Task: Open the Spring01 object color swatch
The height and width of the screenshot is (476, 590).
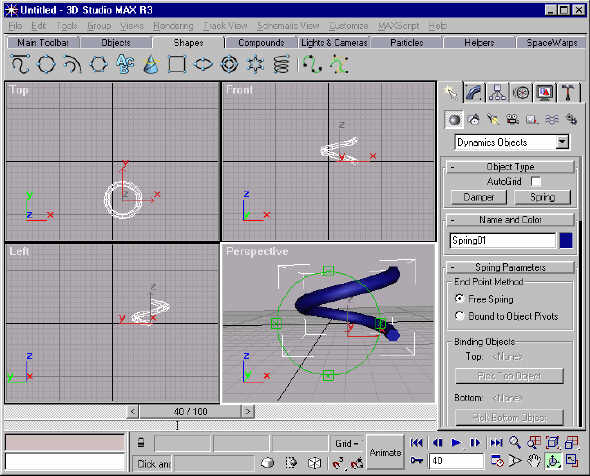Action: pyautogui.click(x=566, y=240)
